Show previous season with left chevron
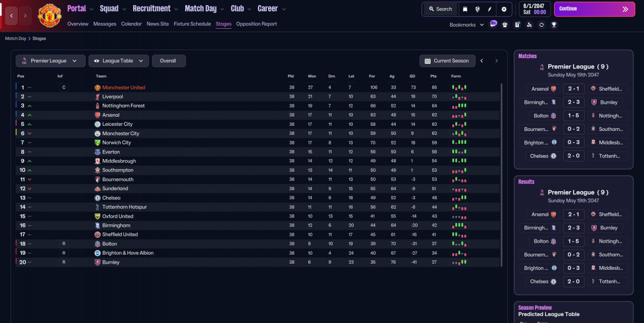Image resolution: width=644 pixels, height=323 pixels. (481, 61)
